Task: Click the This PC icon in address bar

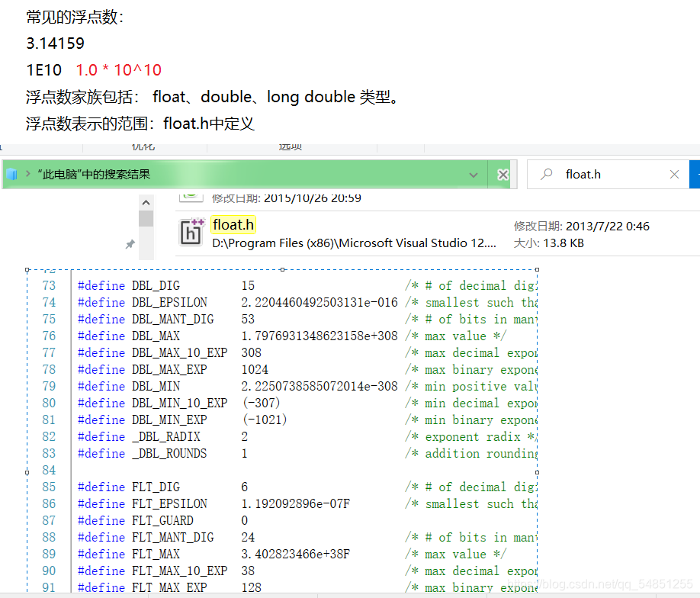Action: (12, 174)
